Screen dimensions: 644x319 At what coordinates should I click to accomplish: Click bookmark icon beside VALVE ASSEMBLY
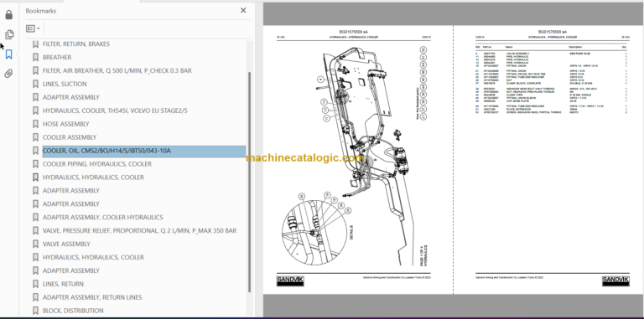click(35, 244)
